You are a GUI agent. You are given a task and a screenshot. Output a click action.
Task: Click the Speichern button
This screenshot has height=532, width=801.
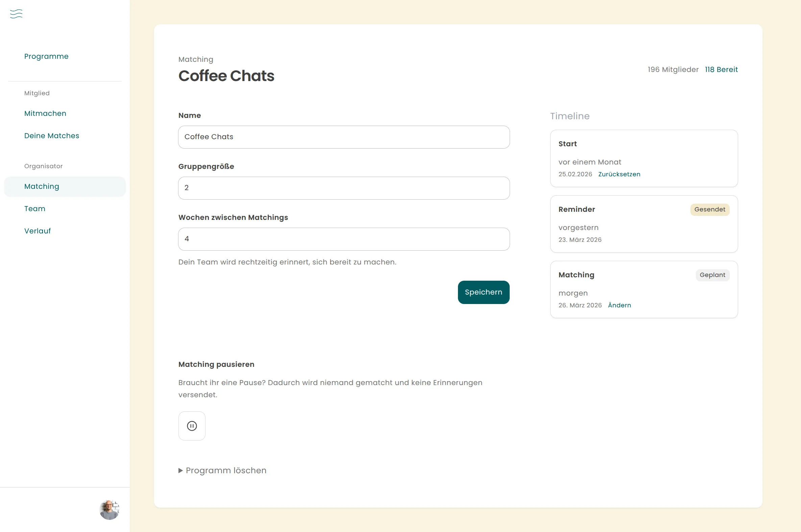click(483, 292)
